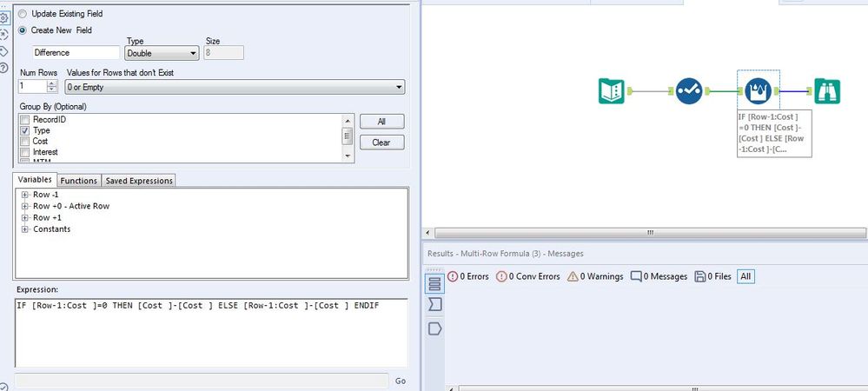Viewport: 868px width, 391px height.
Task: Decrease Num Rows with down arrow
Action: point(52,89)
